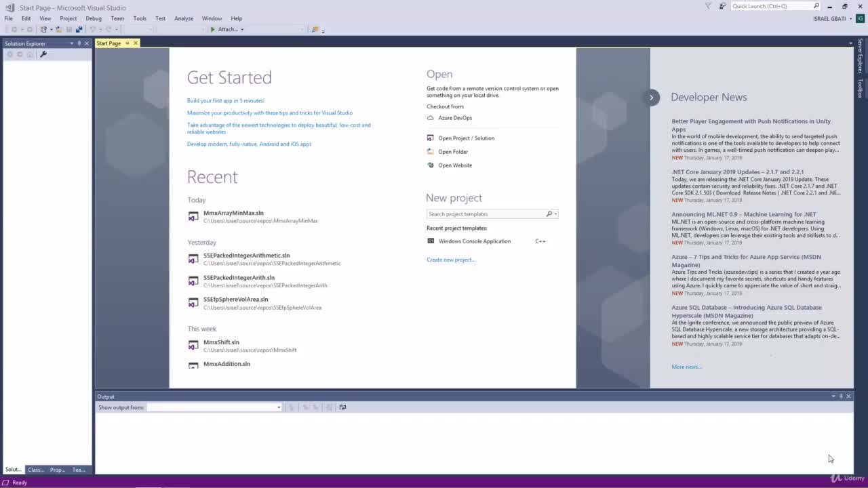Open the Announcing ML.NET 0.9 article
This screenshot has width=868, height=488.
point(744,214)
